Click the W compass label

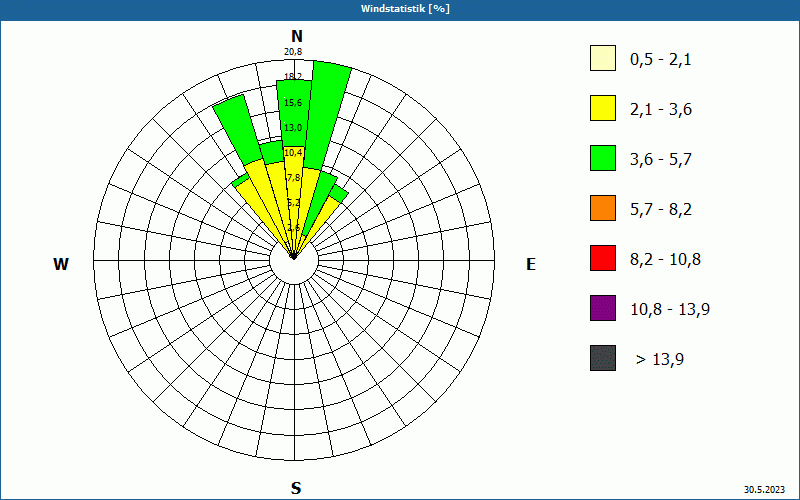(x=61, y=264)
